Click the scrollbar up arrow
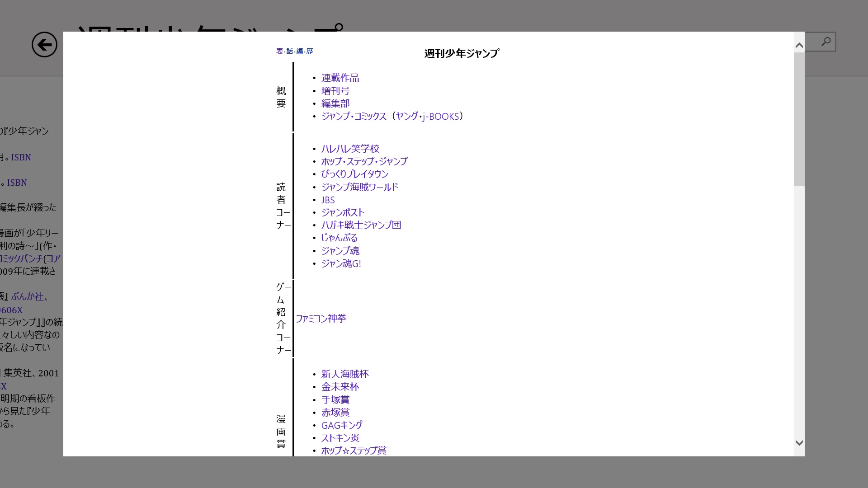Viewport: 868px width, 488px height. 799,45
